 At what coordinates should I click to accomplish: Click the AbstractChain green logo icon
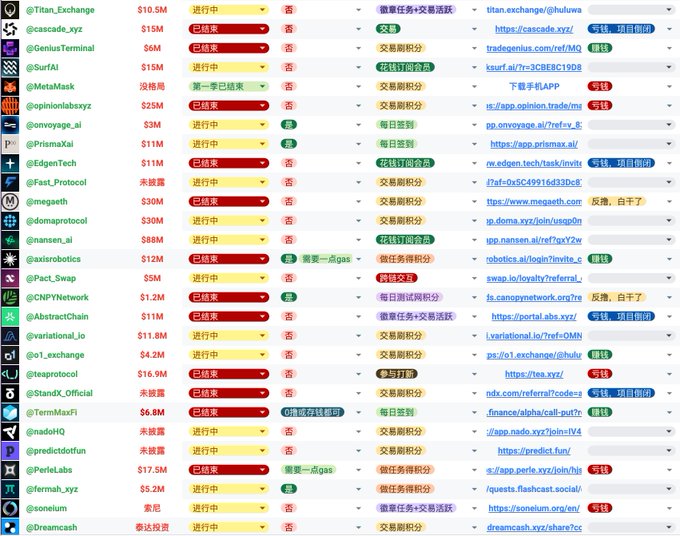[x=10, y=317]
